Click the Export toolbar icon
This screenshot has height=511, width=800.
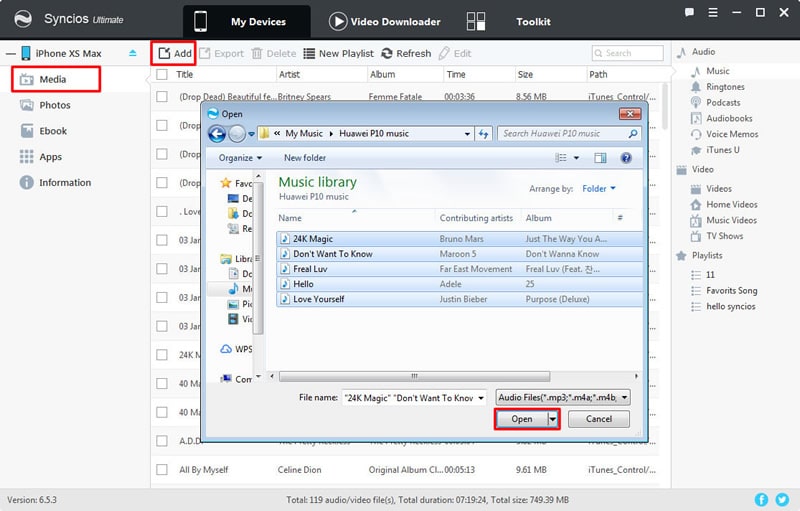point(205,53)
